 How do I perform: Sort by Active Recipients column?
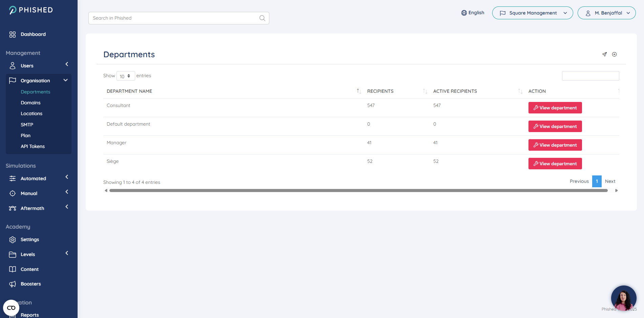(x=455, y=91)
